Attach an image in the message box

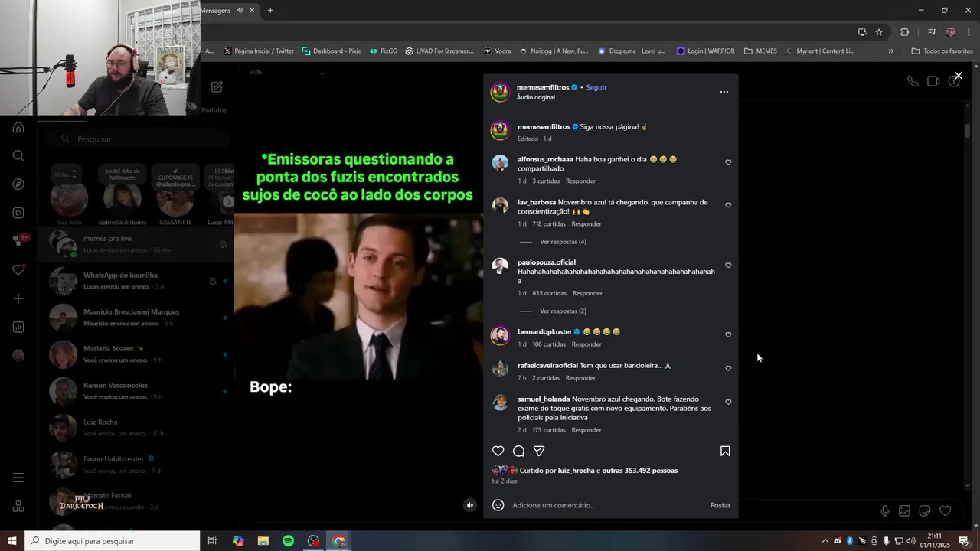pyautogui.click(x=904, y=511)
